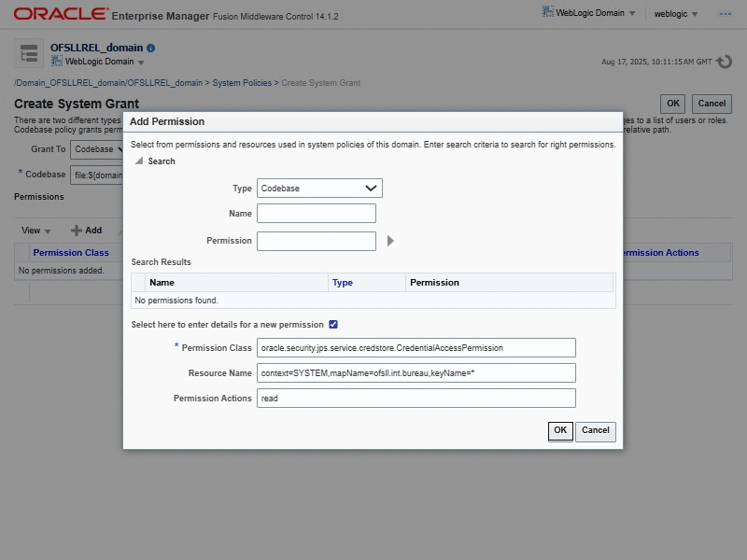Click Cancel in the Add Permission dialog
The width and height of the screenshot is (747, 560).
click(x=596, y=431)
